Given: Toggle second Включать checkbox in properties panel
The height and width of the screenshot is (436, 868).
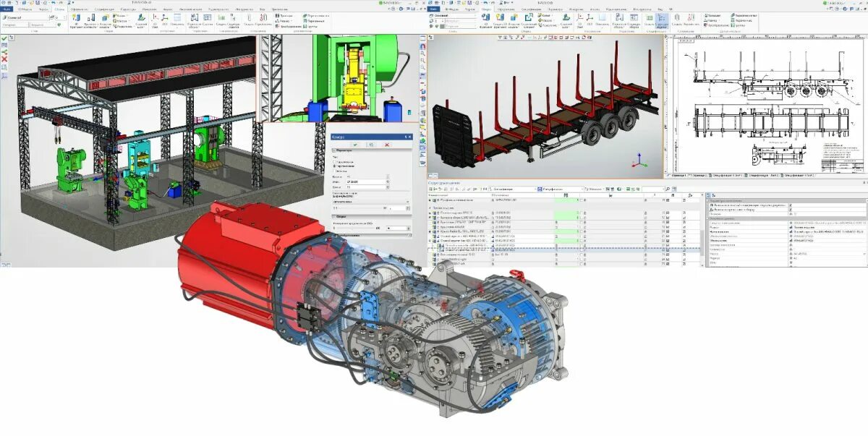Looking at the screenshot, I should 790,209.
